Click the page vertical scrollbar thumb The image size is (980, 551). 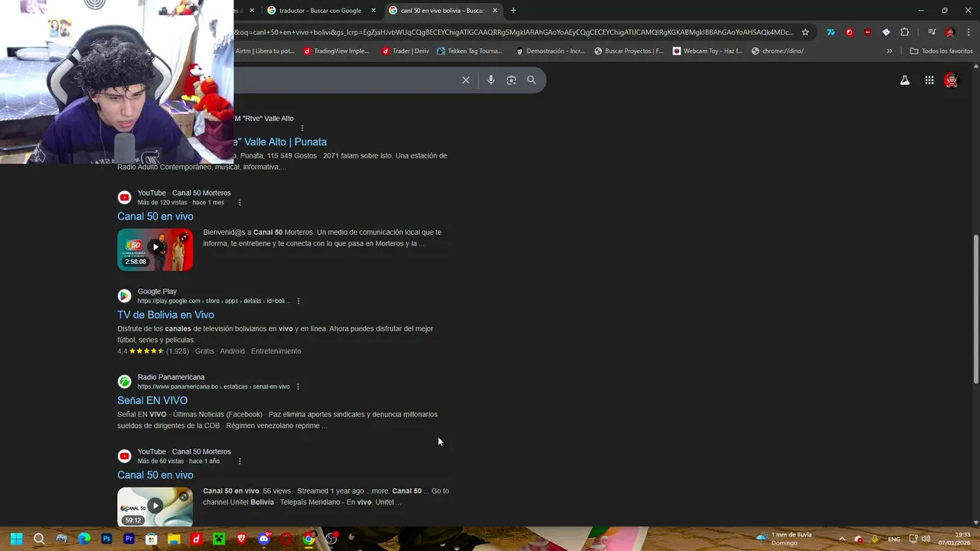click(975, 308)
